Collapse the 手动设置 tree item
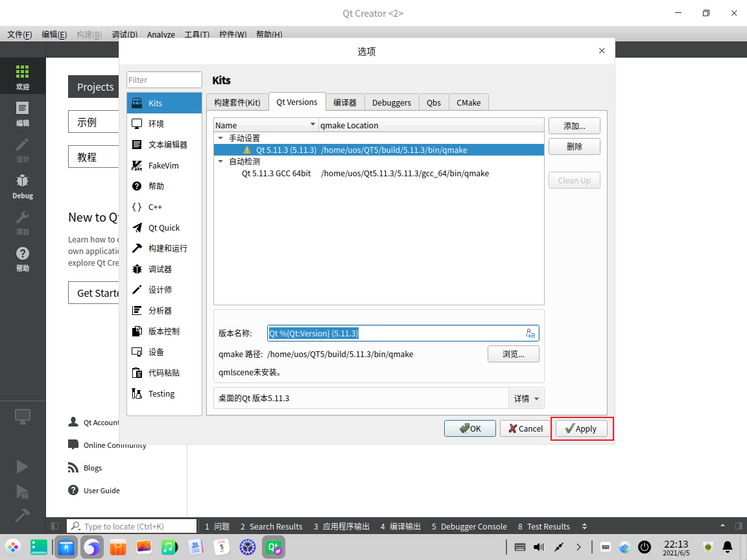The width and height of the screenshot is (747, 560). (x=220, y=137)
